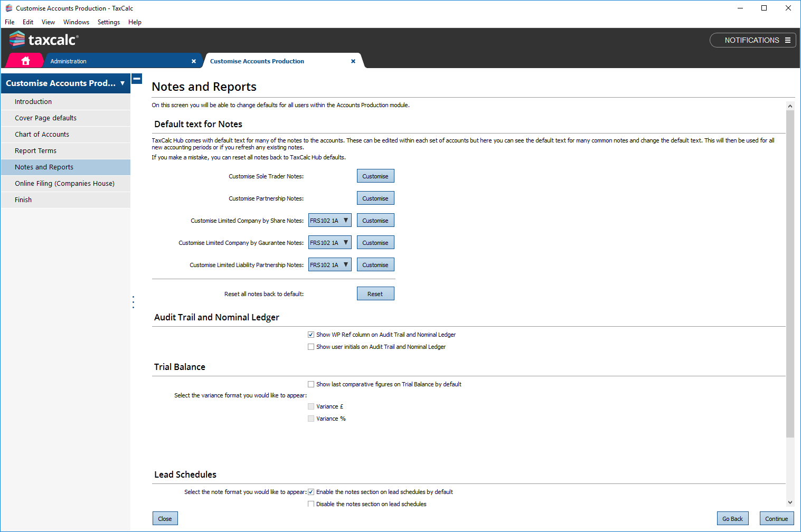Go to the Home tab icon

click(25, 61)
